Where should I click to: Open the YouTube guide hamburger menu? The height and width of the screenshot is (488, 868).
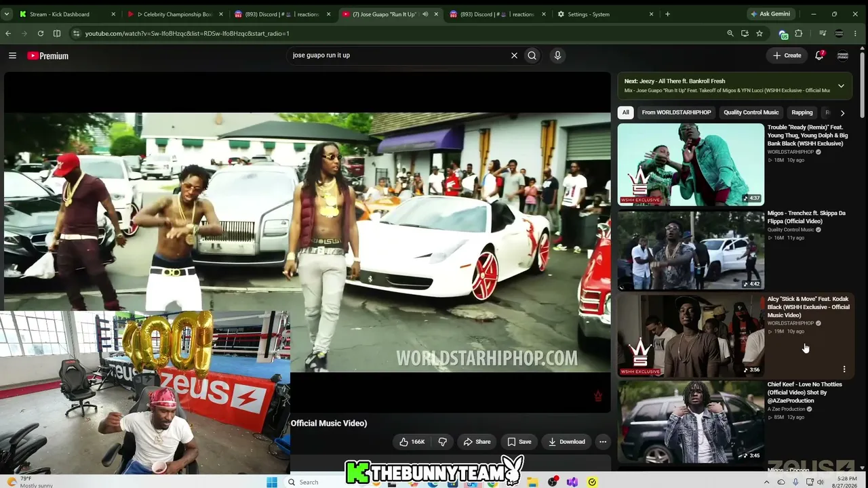[12, 56]
